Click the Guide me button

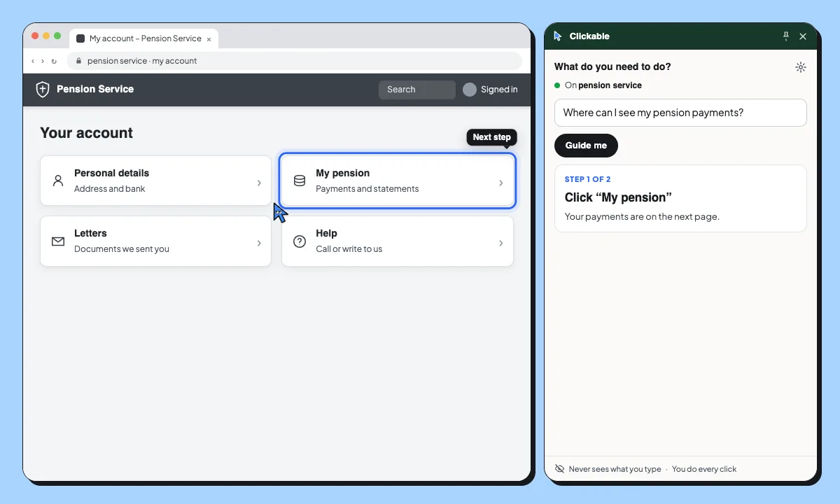coord(586,146)
